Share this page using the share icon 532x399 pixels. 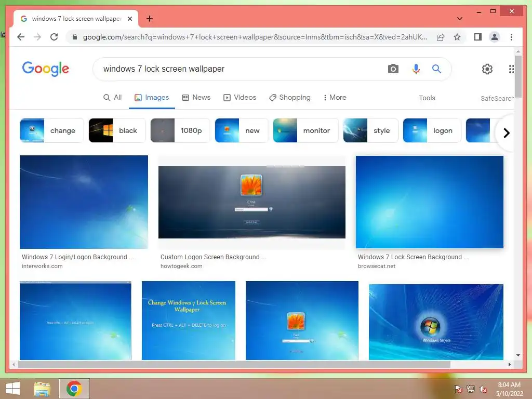coord(441,37)
